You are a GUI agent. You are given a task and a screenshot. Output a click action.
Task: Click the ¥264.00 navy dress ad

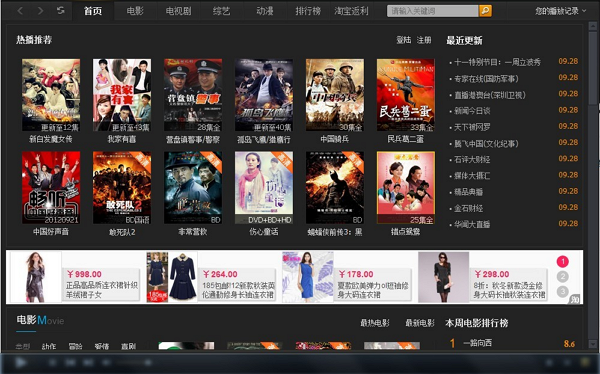pos(211,277)
